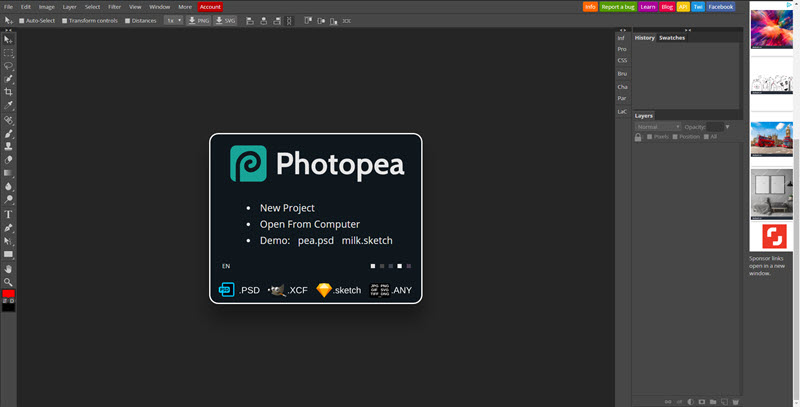800x407 pixels.
Task: Click the red Account button
Action: (x=210, y=7)
